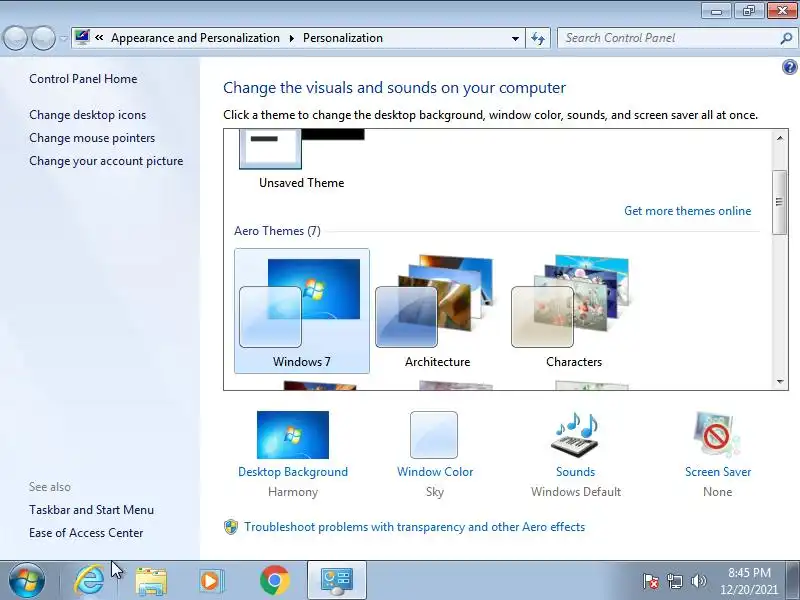The image size is (800, 600).
Task: Click the Desktop Background text link
Action: (293, 472)
